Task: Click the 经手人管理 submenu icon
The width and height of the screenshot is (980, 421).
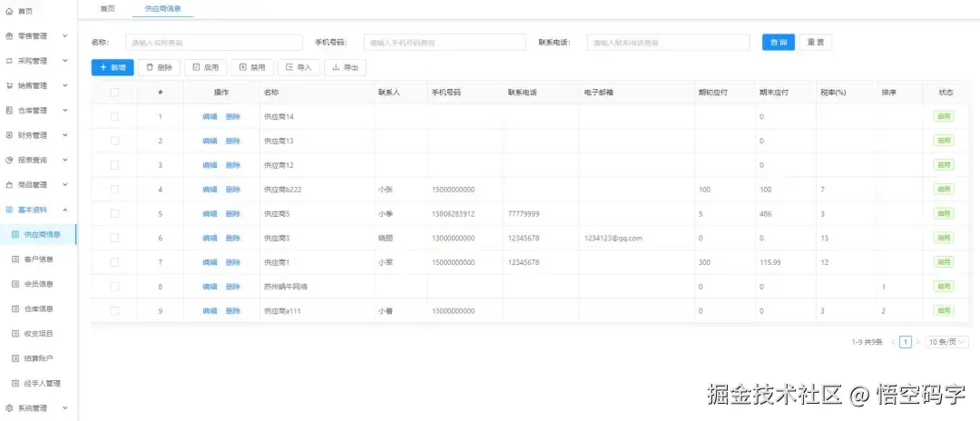Action: pyautogui.click(x=15, y=383)
